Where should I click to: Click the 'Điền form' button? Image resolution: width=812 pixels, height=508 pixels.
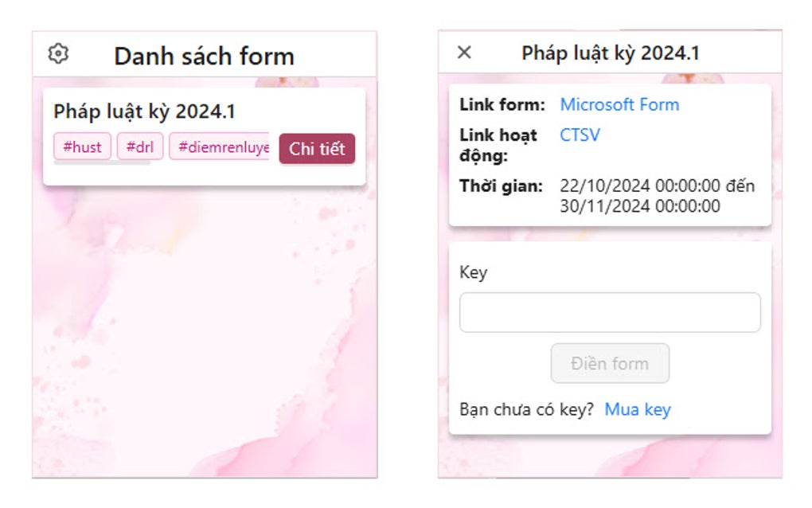(610, 363)
